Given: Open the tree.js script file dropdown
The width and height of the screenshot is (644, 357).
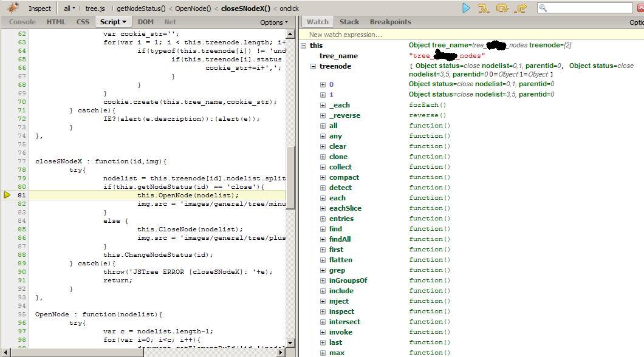Looking at the screenshot, I should (x=95, y=8).
